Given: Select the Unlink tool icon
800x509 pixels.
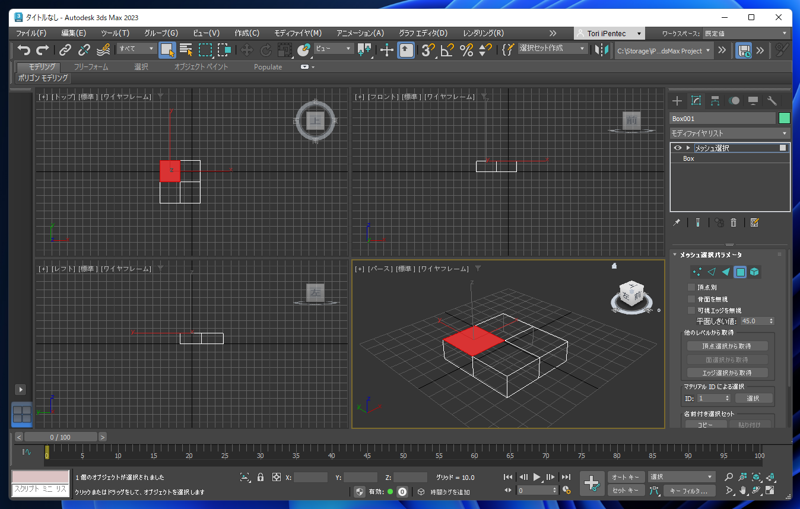Looking at the screenshot, I should click(84, 50).
